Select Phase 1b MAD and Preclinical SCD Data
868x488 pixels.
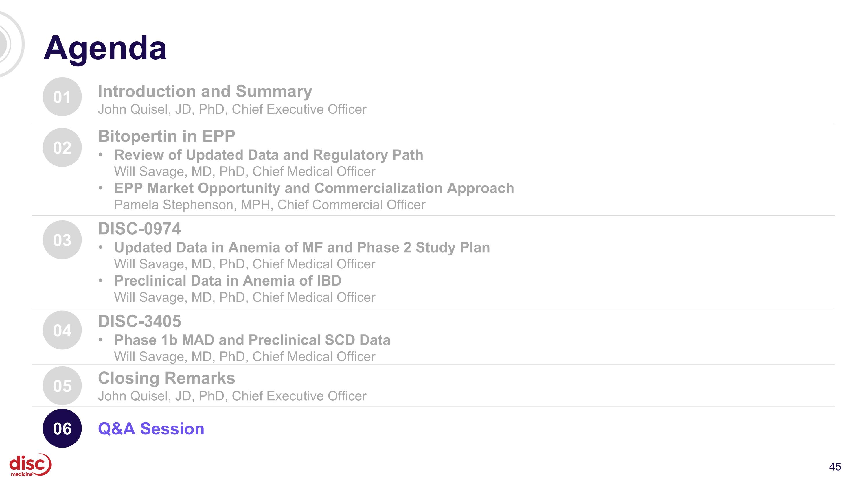[x=252, y=340]
